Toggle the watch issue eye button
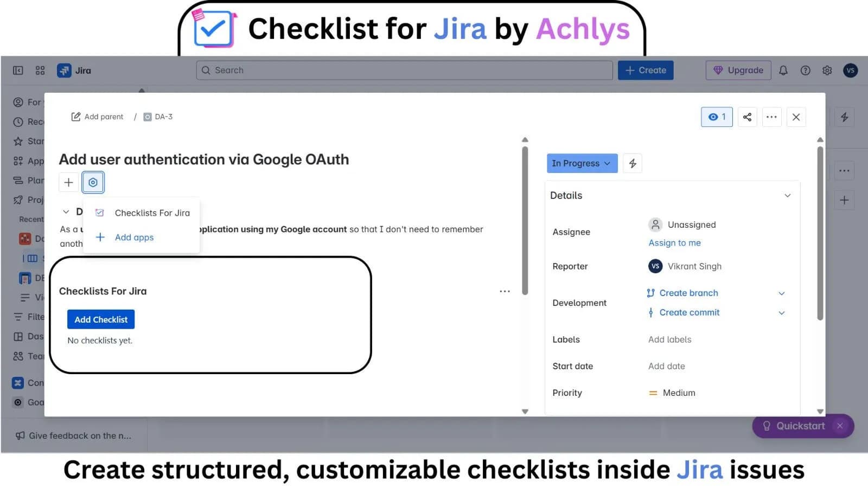 click(x=717, y=117)
